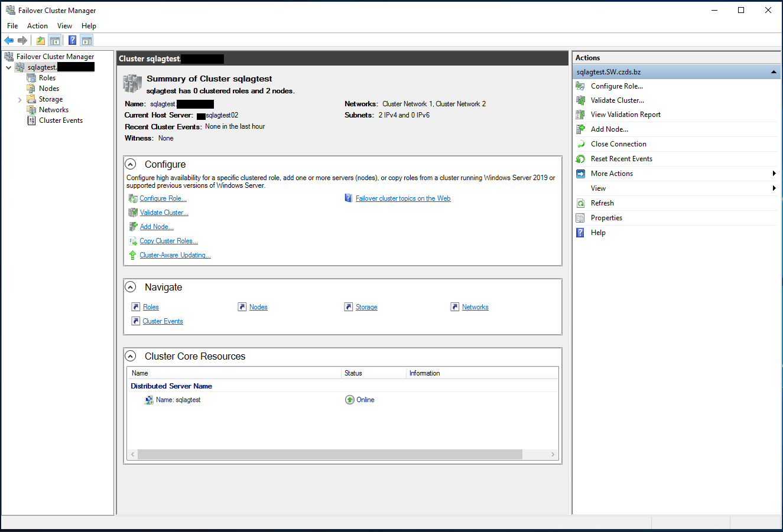Click the 'None in the last hour' text

pyautogui.click(x=235, y=126)
